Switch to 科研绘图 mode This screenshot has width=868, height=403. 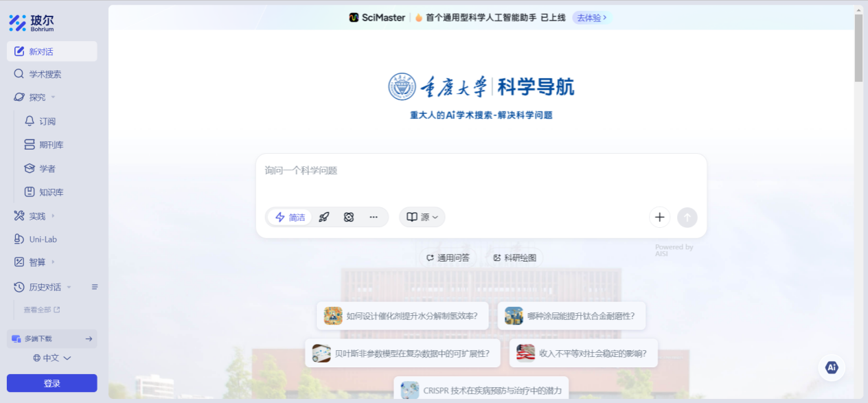(x=515, y=258)
